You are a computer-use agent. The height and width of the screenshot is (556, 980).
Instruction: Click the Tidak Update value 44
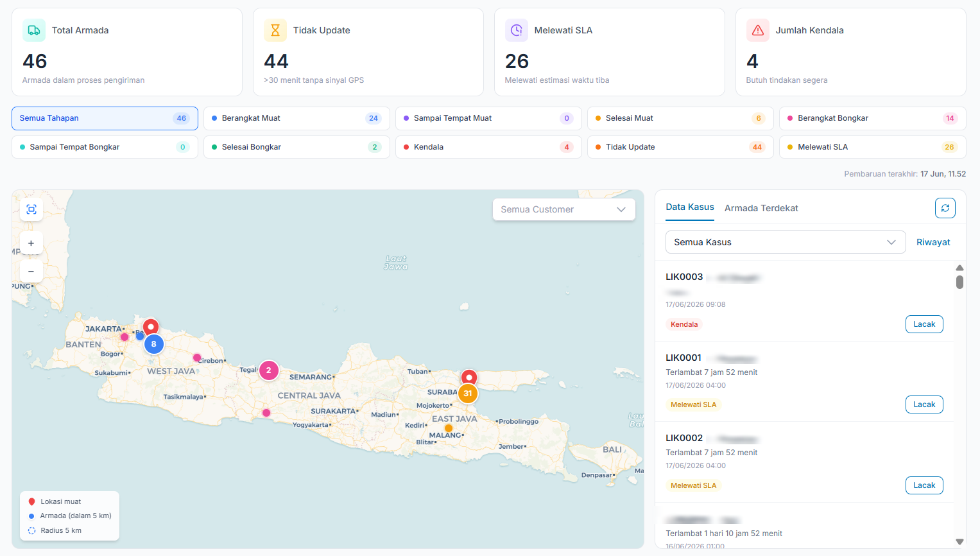coord(276,61)
